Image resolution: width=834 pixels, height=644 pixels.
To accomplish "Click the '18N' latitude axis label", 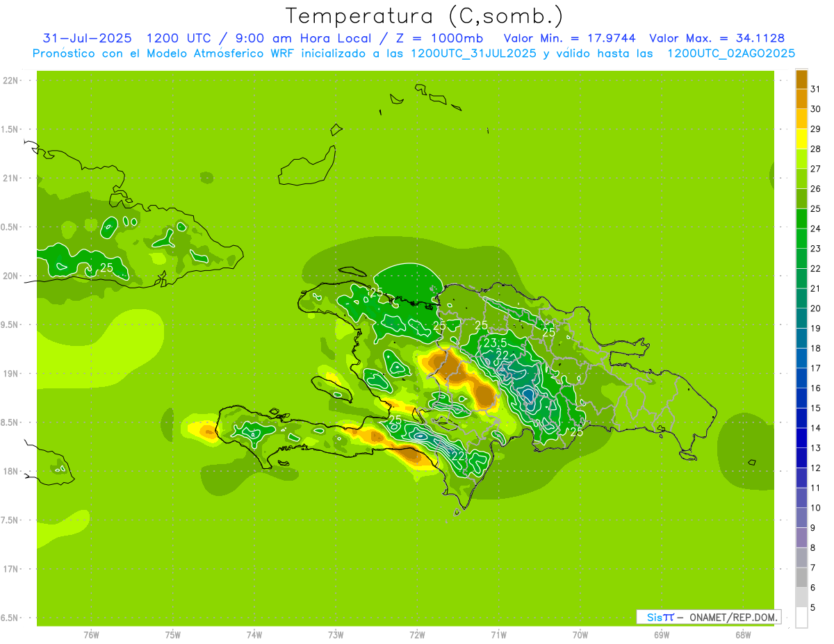I will pyautogui.click(x=10, y=472).
